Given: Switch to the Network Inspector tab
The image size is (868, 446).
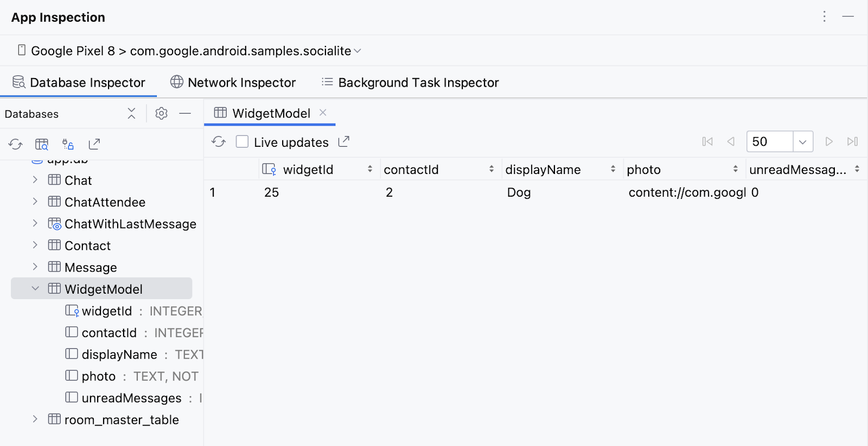Looking at the screenshot, I should click(233, 82).
